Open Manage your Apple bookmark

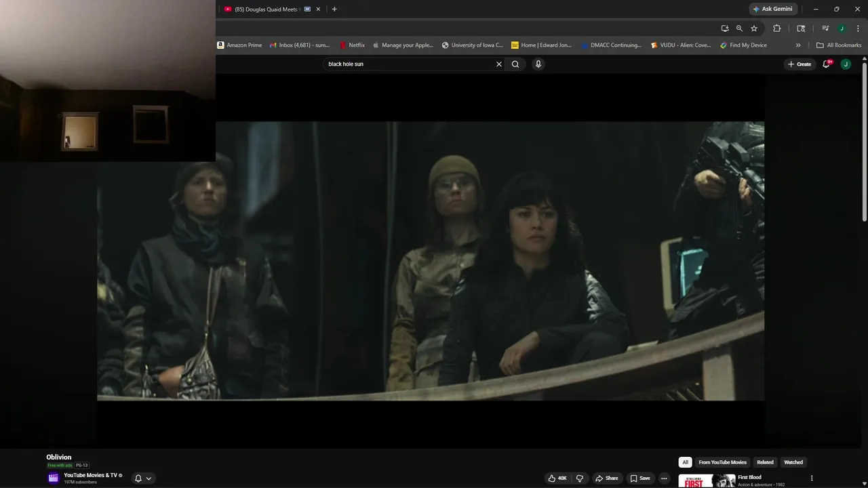(x=403, y=45)
